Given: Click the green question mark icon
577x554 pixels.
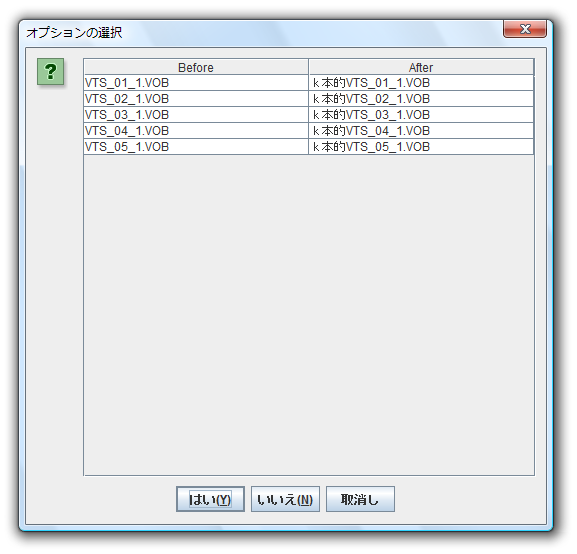Looking at the screenshot, I should 50,71.
